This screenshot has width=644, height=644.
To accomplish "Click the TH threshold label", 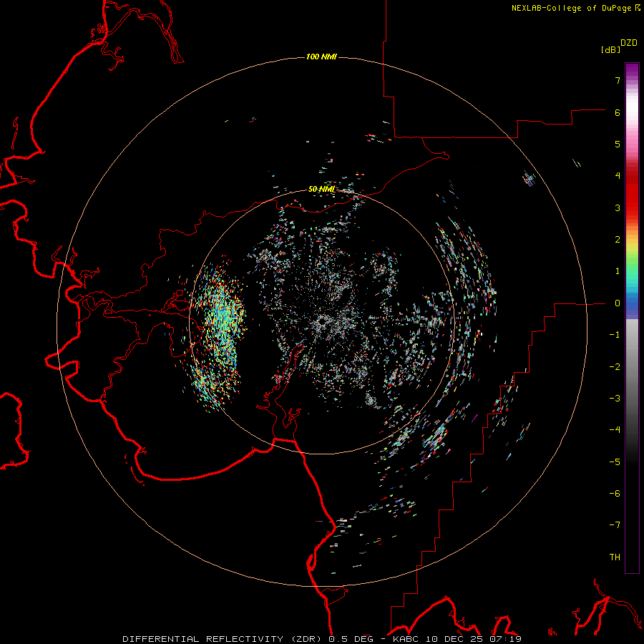I will point(615,557).
